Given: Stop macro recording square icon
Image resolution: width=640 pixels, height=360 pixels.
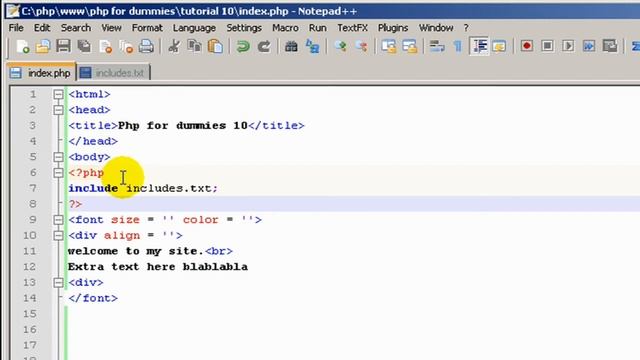Looking at the screenshot, I should coord(547,46).
